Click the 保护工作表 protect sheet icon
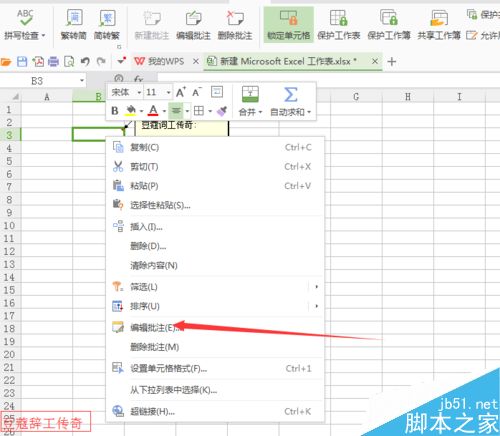The width and height of the screenshot is (500, 436). click(x=339, y=25)
